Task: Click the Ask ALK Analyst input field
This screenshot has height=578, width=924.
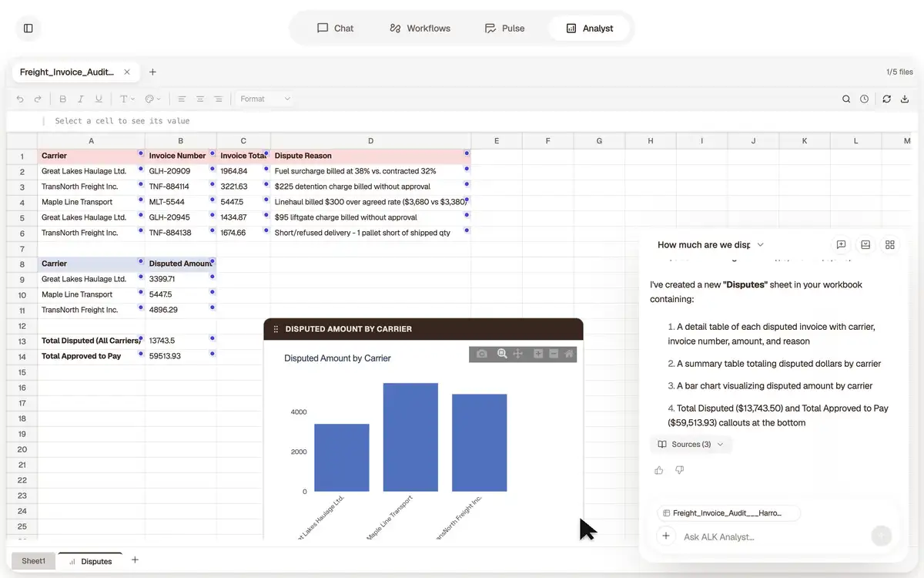Action: (x=774, y=537)
